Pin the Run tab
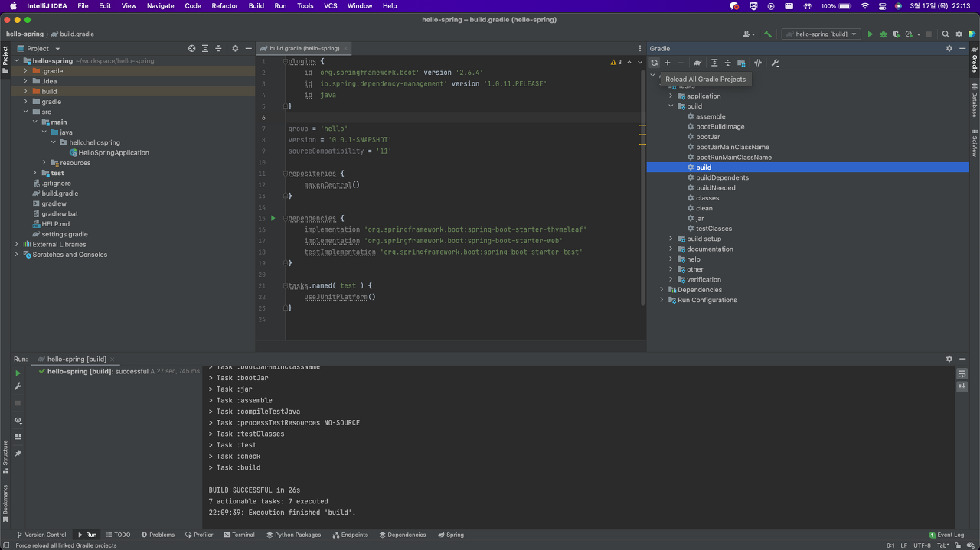The image size is (980, 550). (x=18, y=454)
